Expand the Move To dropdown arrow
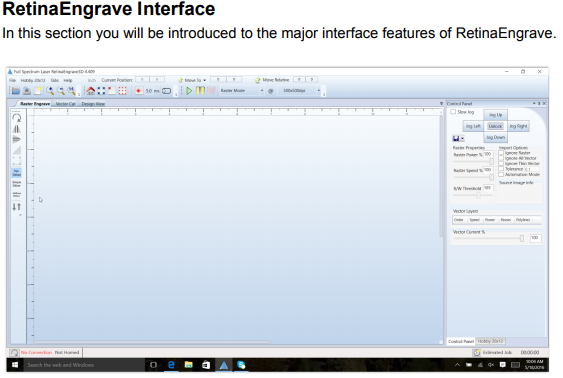The image size is (563, 378). coord(205,80)
